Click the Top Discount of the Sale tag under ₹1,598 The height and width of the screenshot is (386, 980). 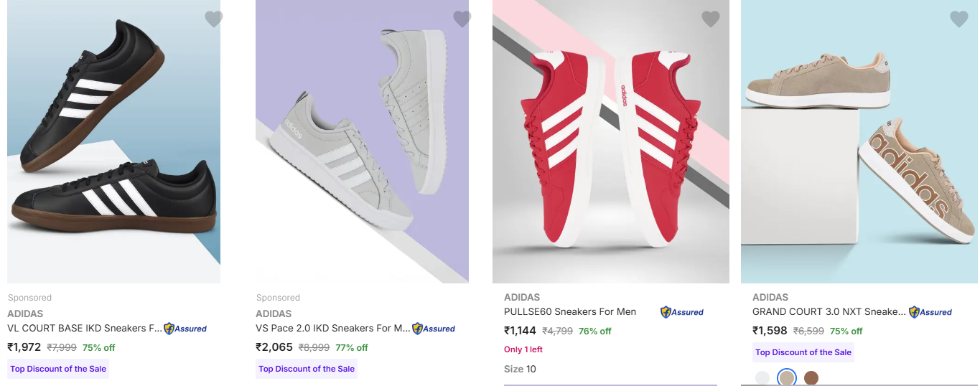coord(803,352)
